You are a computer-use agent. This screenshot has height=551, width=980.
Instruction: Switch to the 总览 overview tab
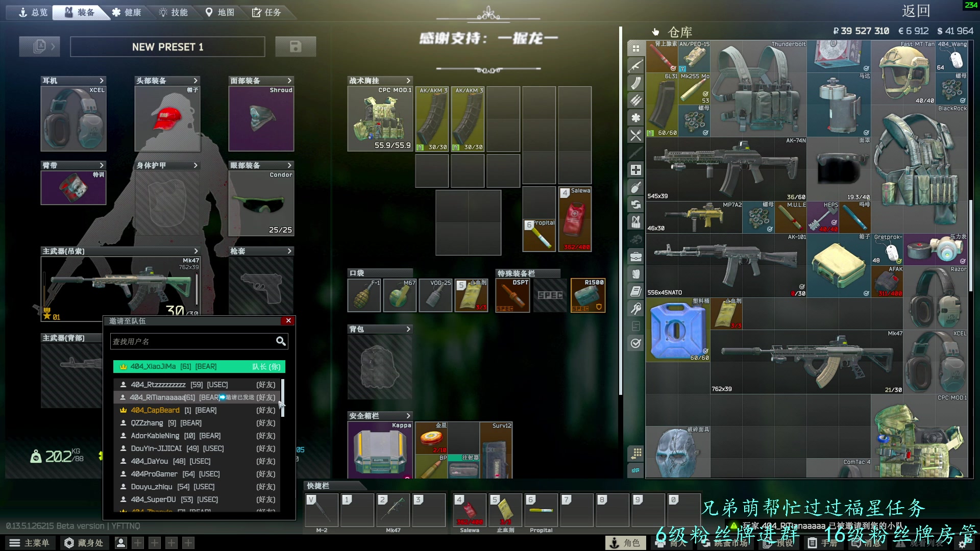coord(33,12)
